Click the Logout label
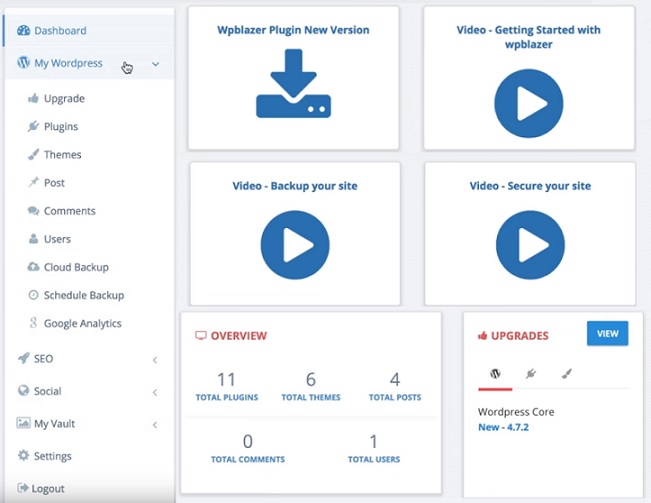 pyautogui.click(x=48, y=489)
